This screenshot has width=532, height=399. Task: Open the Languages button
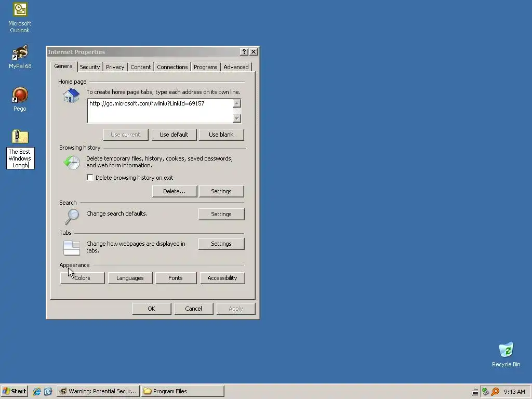pyautogui.click(x=130, y=278)
